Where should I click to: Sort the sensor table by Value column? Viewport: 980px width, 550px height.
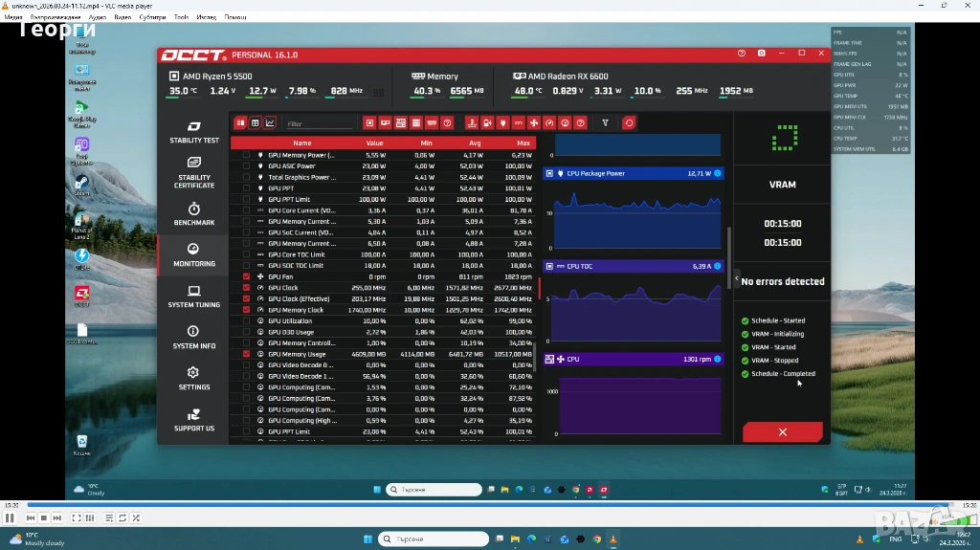pos(374,143)
